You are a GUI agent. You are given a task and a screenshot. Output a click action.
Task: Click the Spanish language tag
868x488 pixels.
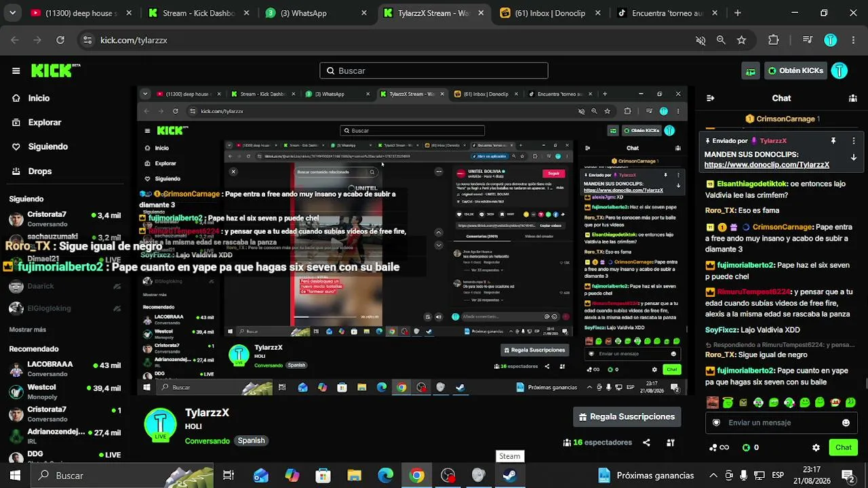pos(251,441)
